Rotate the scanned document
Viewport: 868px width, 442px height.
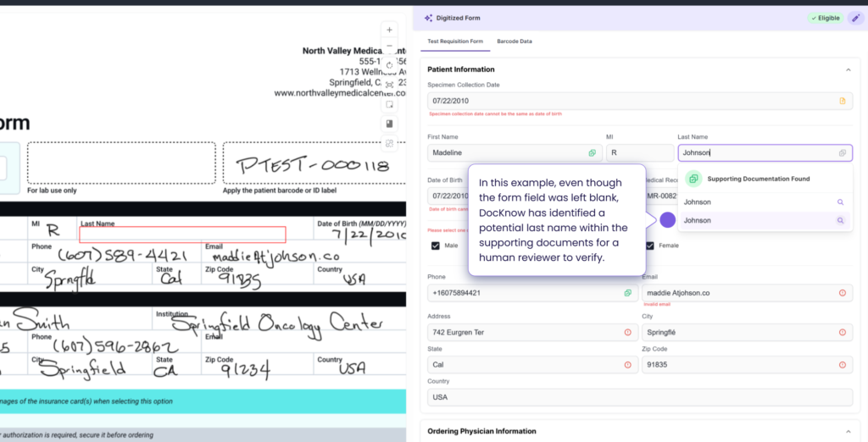[389, 65]
